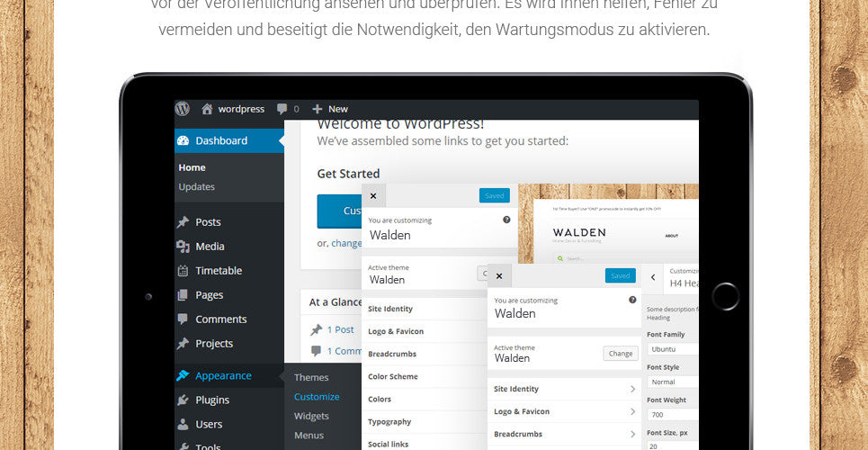Open Menus in the Appearance submenu
Screen dimensions: 868x450
point(309,436)
